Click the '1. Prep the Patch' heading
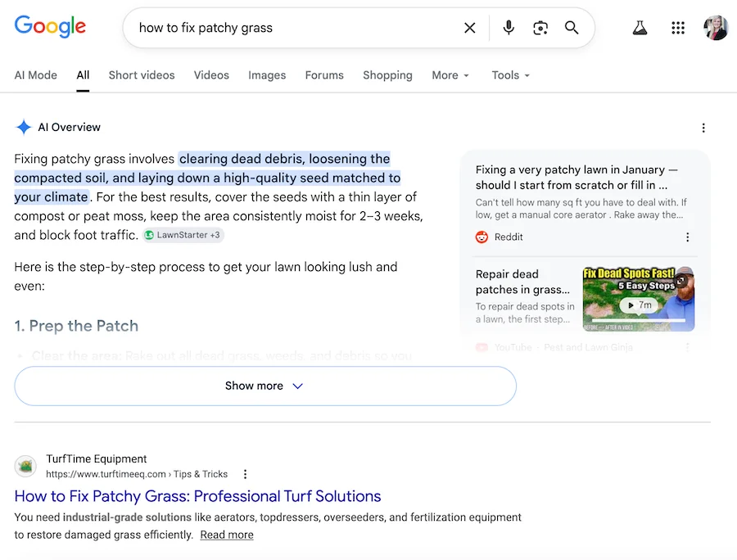 coord(76,326)
